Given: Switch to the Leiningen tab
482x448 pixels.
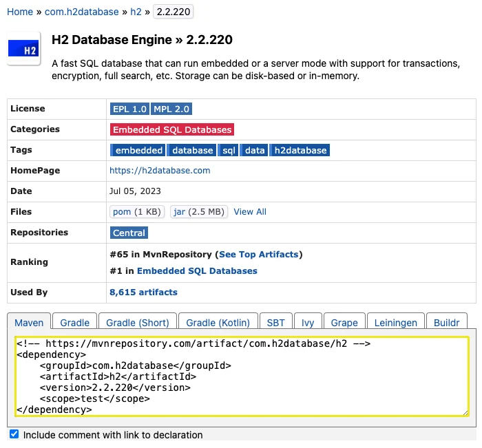Looking at the screenshot, I should click(396, 323).
